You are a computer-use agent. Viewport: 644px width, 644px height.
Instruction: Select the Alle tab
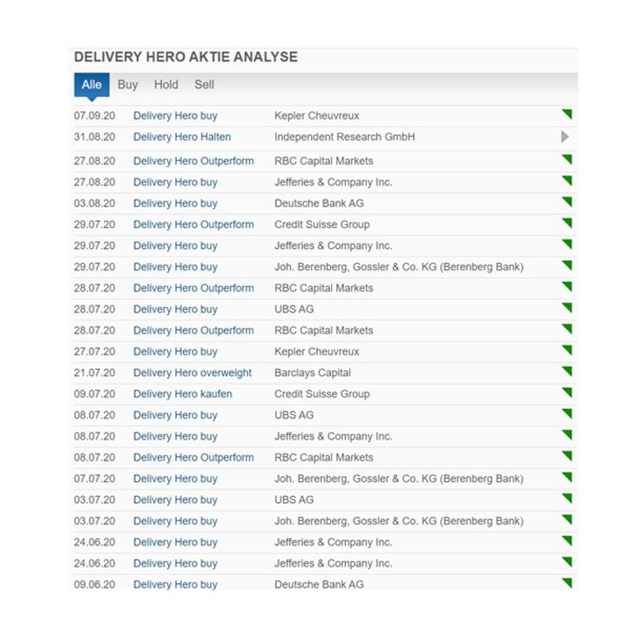[x=92, y=85]
